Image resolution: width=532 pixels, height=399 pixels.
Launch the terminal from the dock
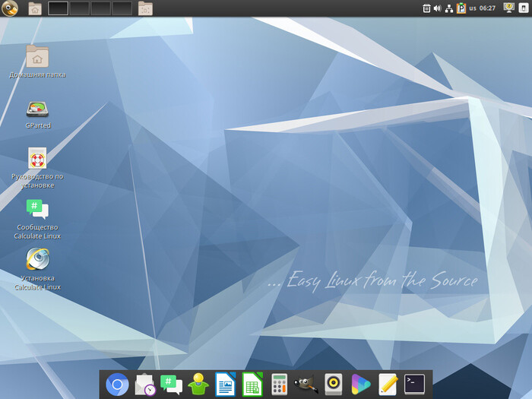point(414,385)
